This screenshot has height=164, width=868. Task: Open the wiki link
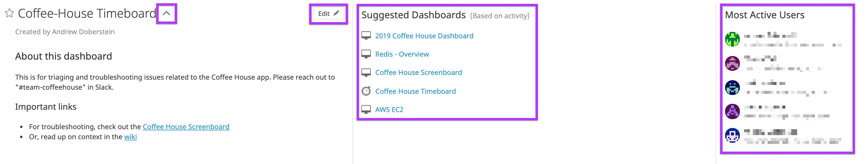130,137
